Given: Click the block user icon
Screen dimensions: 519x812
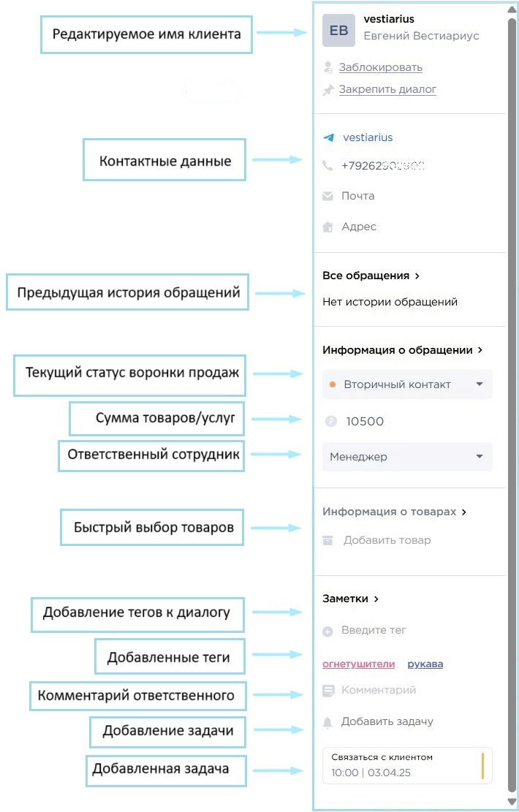Looking at the screenshot, I should click(328, 67).
